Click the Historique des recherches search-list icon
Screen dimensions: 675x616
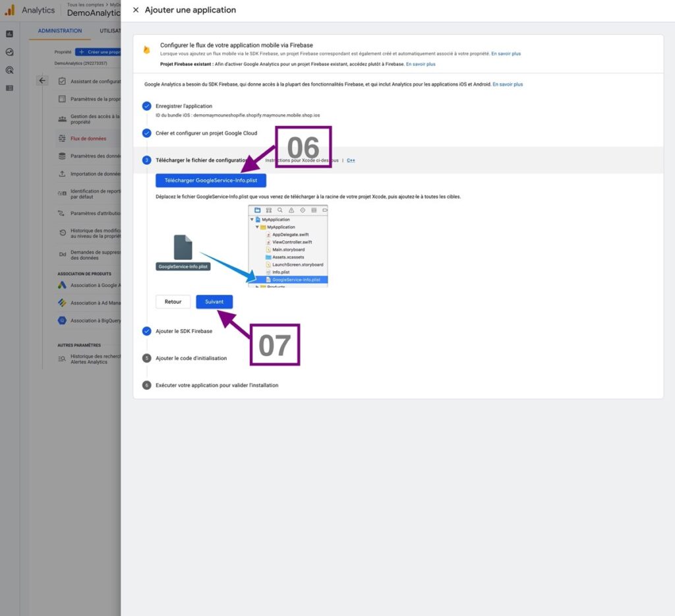point(62,358)
